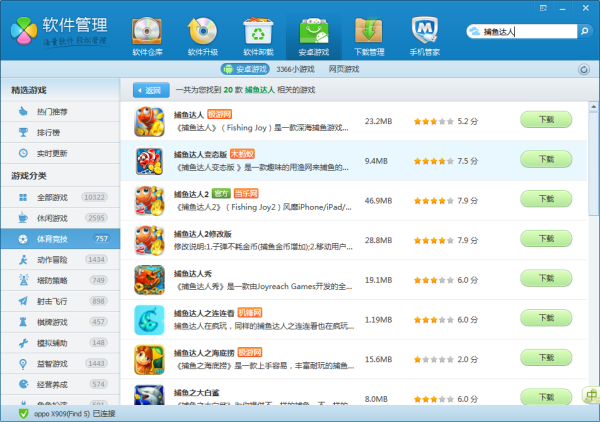This screenshot has height=422, width=600.
Task: Click the 软件管理 clover logo
Action: point(24,31)
